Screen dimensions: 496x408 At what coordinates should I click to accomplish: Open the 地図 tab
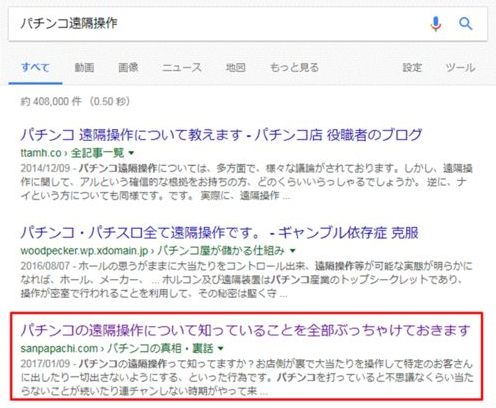[x=236, y=68]
